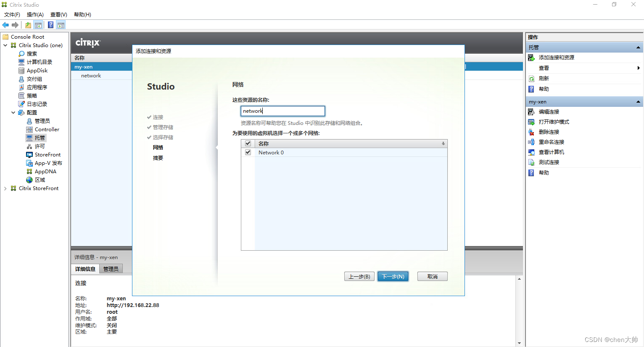Click the Forward arrow toolbar icon
This screenshot has height=347, width=644.
pyautogui.click(x=15, y=25)
